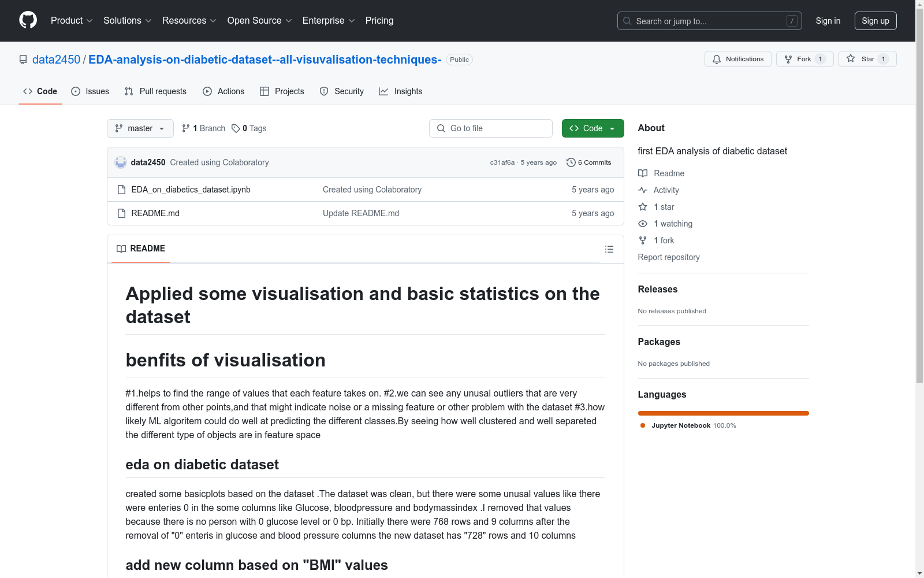Image resolution: width=924 pixels, height=578 pixels.
Task: Open the README.md file
Action: 155,213
